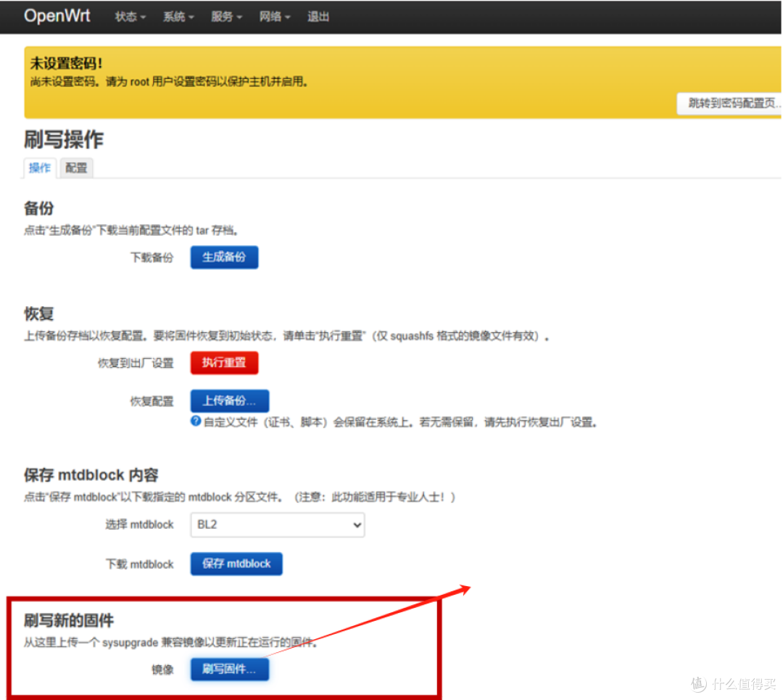Viewport: 783px width, 700px height.
Task: Click the red 执行重置 button
Action: [224, 363]
